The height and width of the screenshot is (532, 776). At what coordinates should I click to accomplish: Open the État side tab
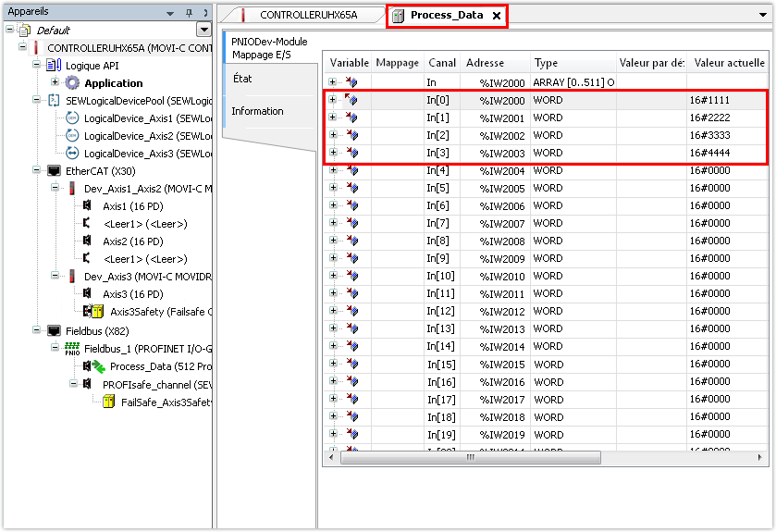242,79
